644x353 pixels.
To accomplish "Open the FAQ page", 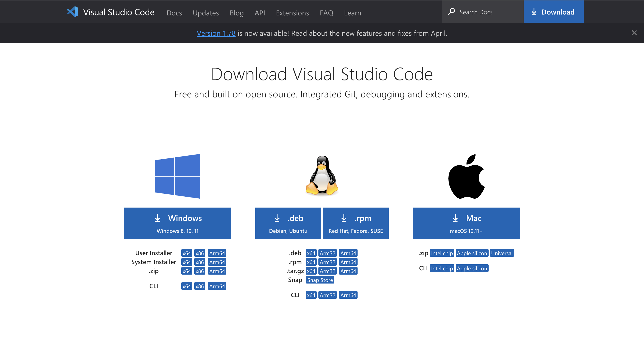I will pyautogui.click(x=326, y=13).
